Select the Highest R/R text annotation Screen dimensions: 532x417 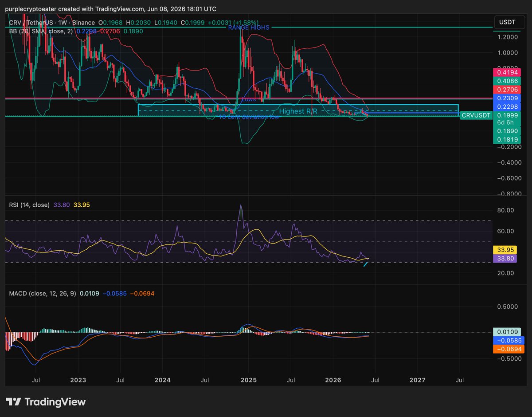[x=298, y=111]
